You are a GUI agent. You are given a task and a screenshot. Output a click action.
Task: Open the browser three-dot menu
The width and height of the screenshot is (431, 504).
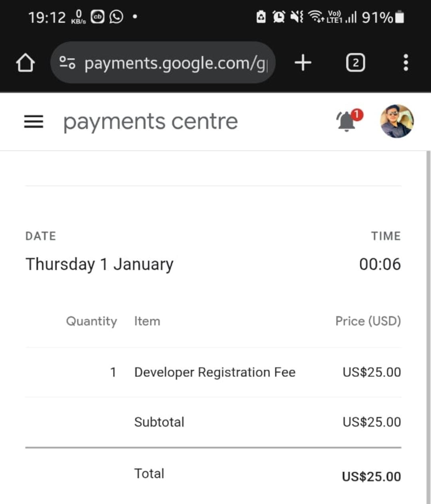point(405,63)
